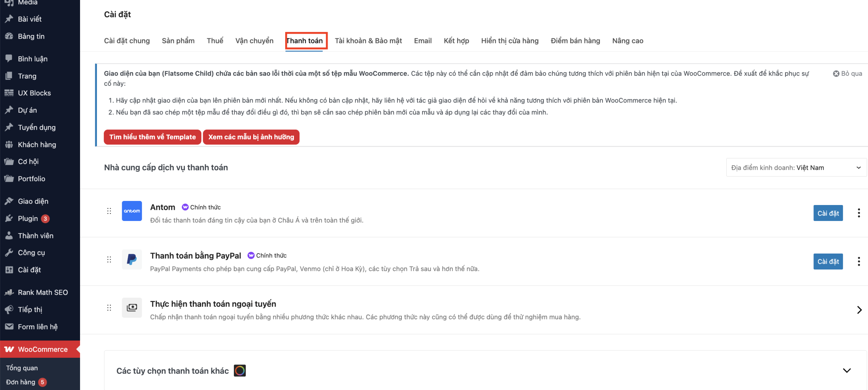Click the colorful ring icon beside other options
Screen dimensions: 868x390
point(240,371)
